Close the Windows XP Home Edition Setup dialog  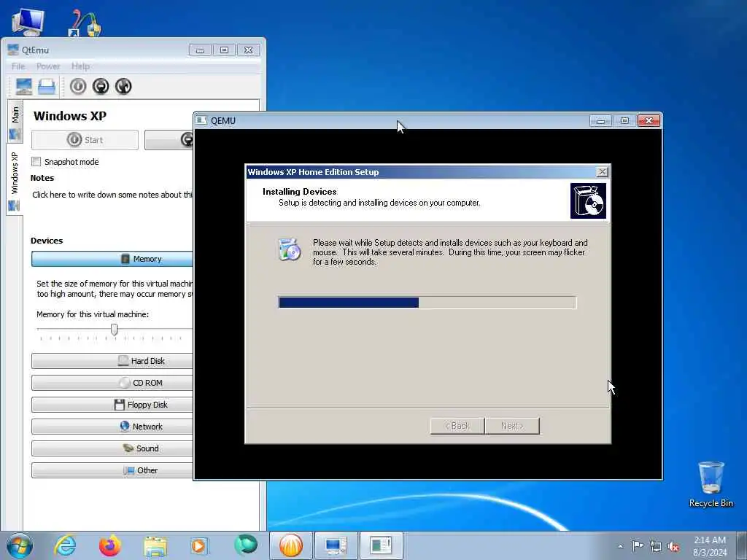602,172
